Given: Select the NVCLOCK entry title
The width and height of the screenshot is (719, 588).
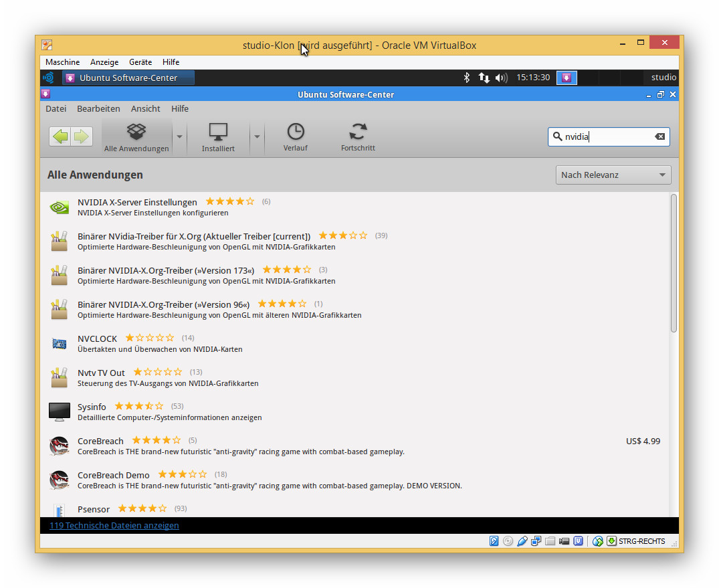Looking at the screenshot, I should (x=97, y=338).
